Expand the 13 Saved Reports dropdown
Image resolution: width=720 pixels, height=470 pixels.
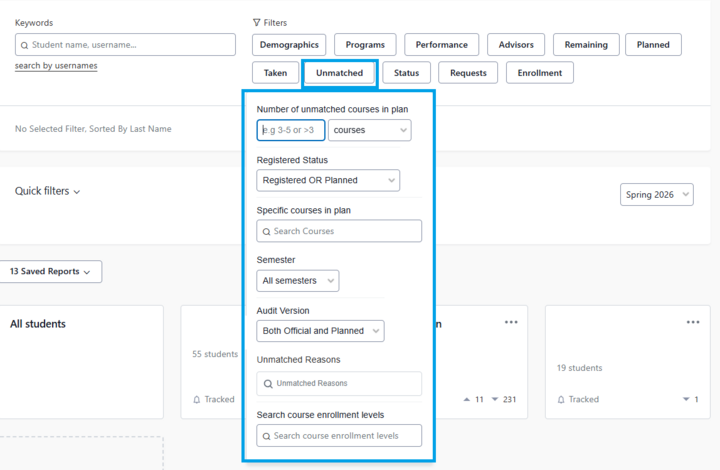point(50,272)
